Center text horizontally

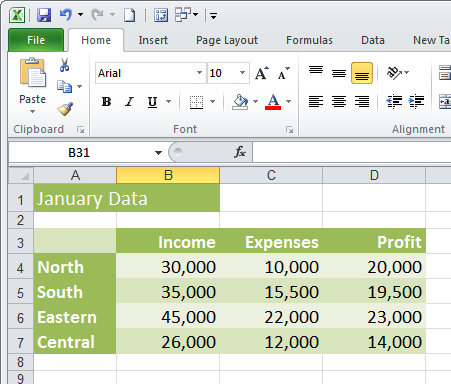click(x=339, y=101)
